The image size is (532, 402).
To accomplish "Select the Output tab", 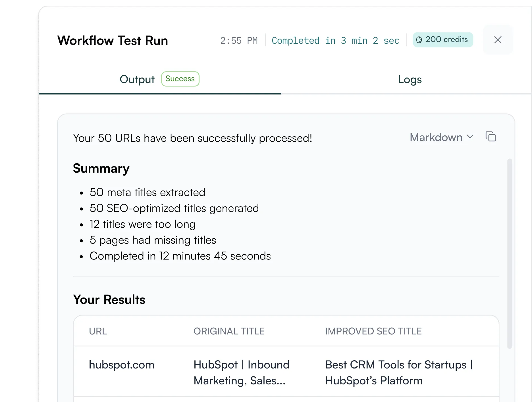I will pyautogui.click(x=137, y=79).
